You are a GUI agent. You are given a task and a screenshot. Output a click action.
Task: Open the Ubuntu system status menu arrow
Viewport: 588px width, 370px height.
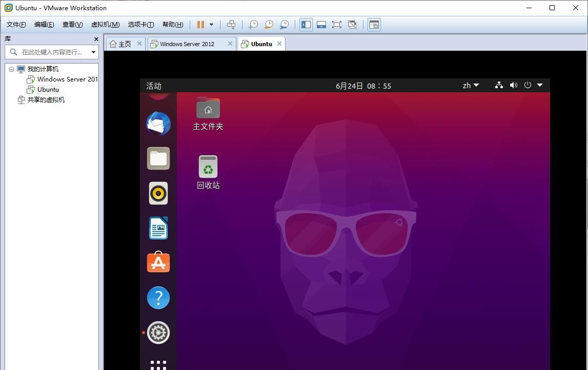[540, 85]
